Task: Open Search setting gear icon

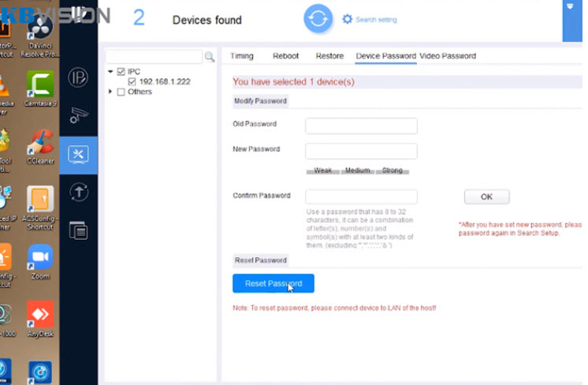Action: pyautogui.click(x=348, y=19)
